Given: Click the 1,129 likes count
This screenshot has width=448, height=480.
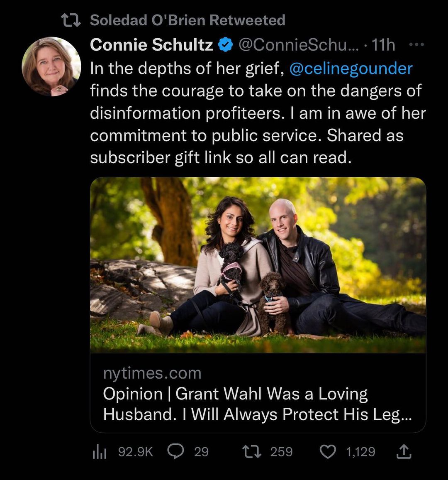Looking at the screenshot, I should pyautogui.click(x=360, y=452).
